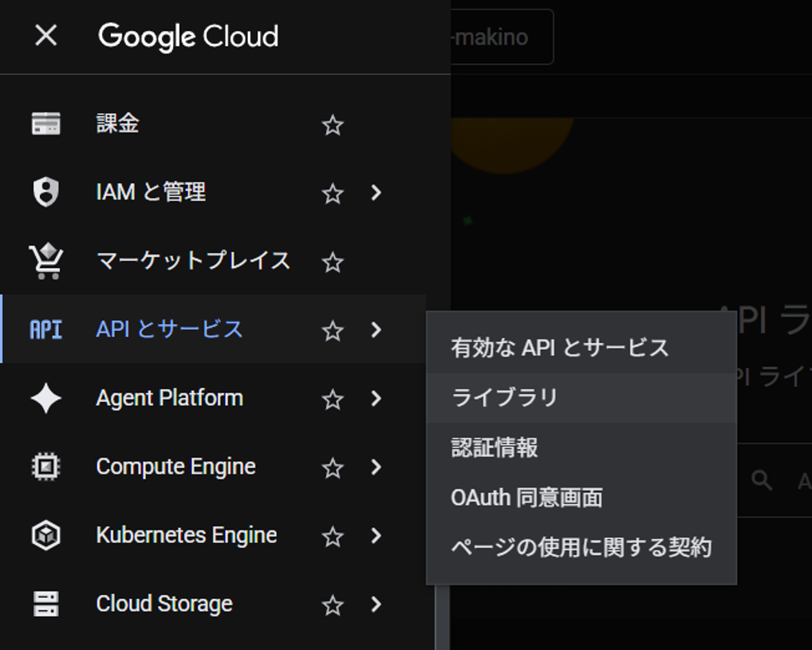Open the Compute Engine menu entry
This screenshot has width=812, height=650.
click(213, 467)
